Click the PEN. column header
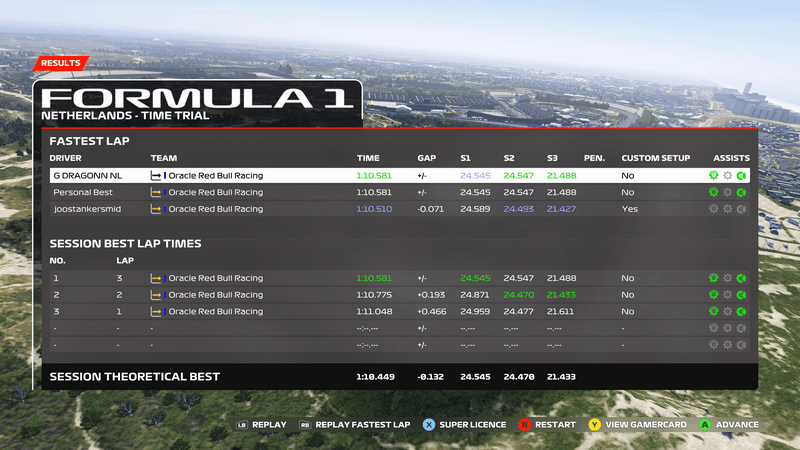This screenshot has height=450, width=800. (594, 158)
